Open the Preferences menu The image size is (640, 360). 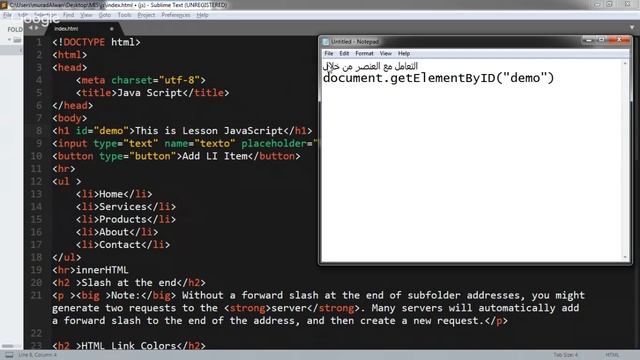pyautogui.click(x=176, y=15)
